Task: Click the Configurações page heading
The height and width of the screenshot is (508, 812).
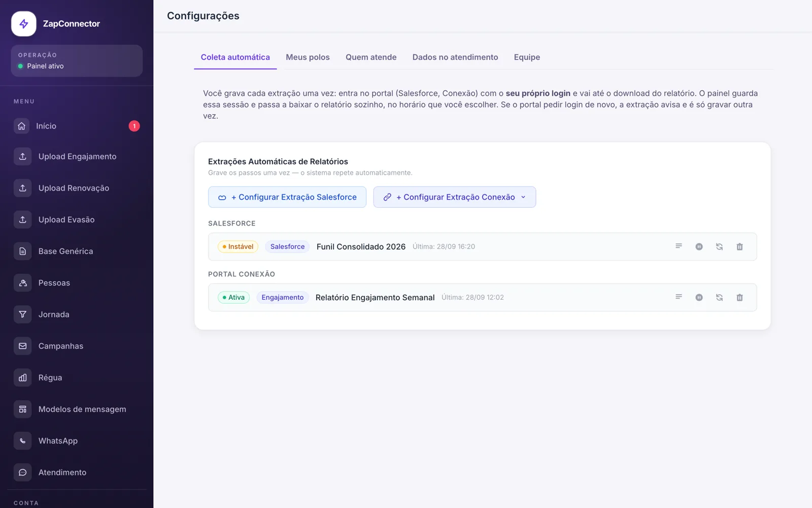Action: [x=203, y=16]
